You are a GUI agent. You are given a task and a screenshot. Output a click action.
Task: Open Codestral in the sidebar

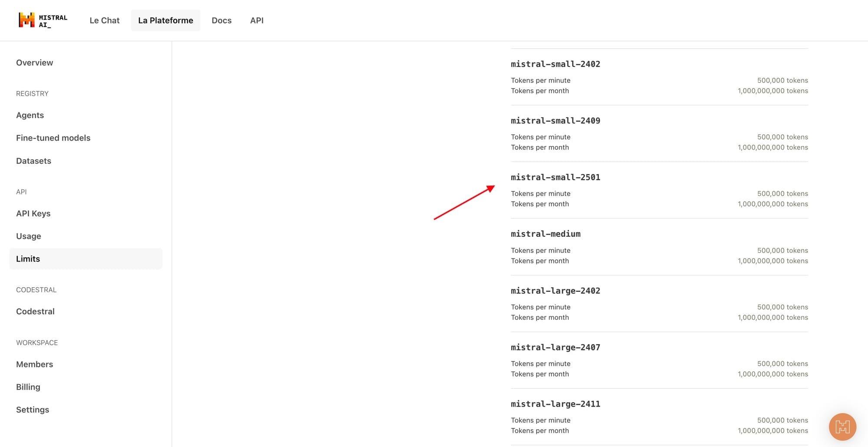36,311
